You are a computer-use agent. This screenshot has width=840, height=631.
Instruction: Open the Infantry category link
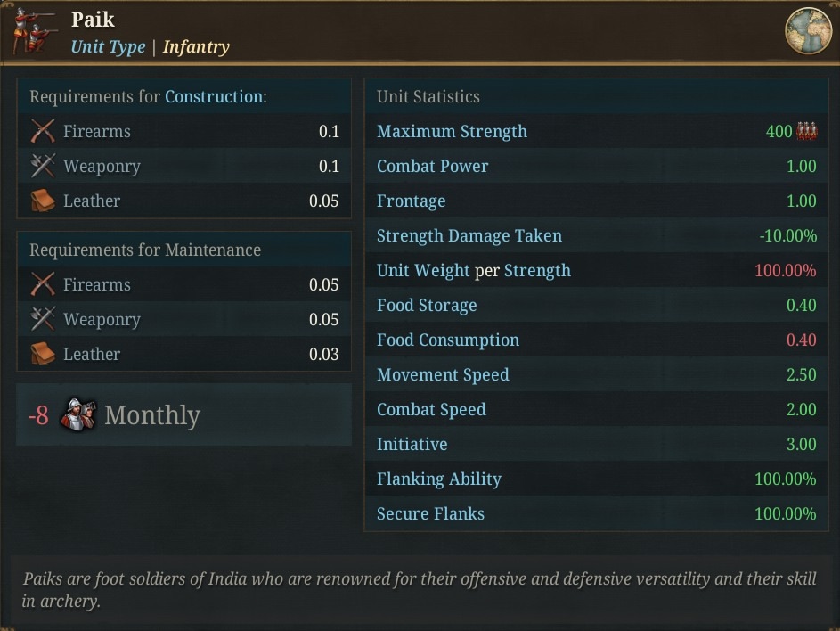(x=196, y=46)
